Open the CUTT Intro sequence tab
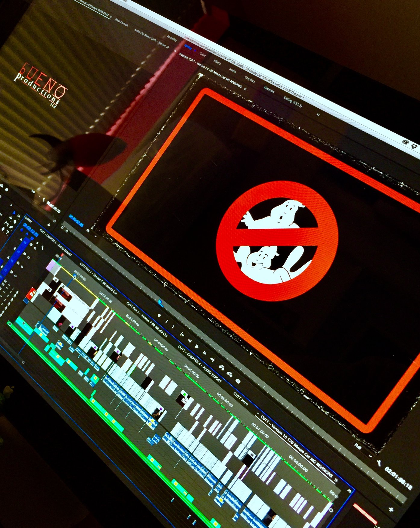Screen dimensions: 420x528 point(240,398)
